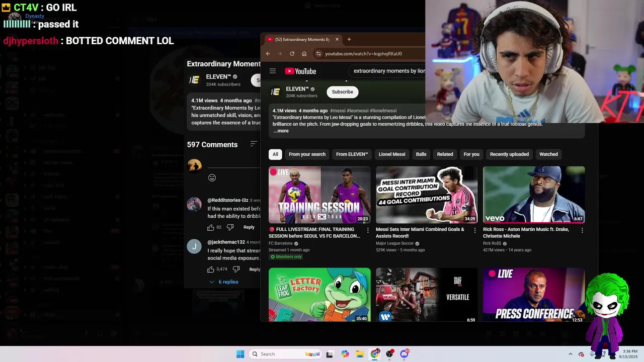This screenshot has height=362, width=644.
Task: Click the Windows taskbar Search box
Action: (x=286, y=354)
